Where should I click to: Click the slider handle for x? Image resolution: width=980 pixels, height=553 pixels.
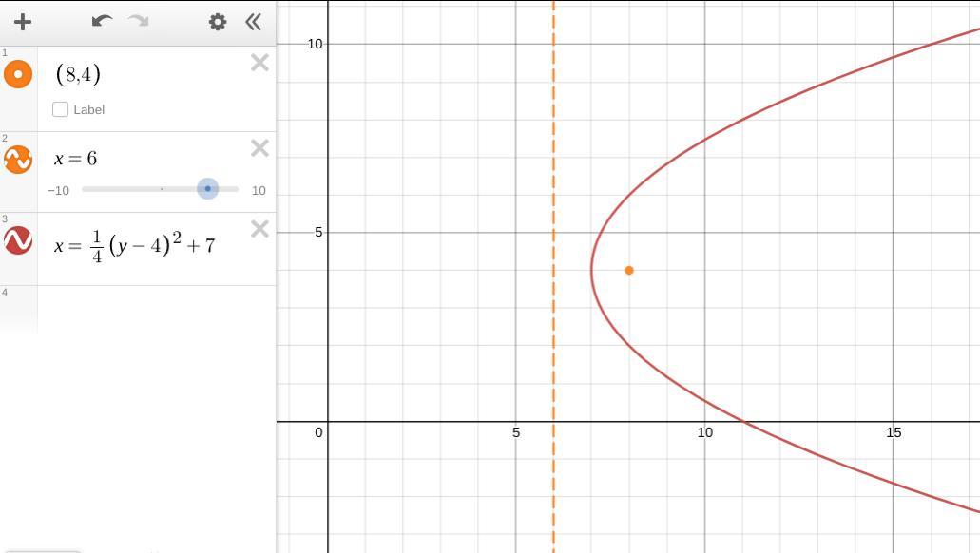(207, 189)
